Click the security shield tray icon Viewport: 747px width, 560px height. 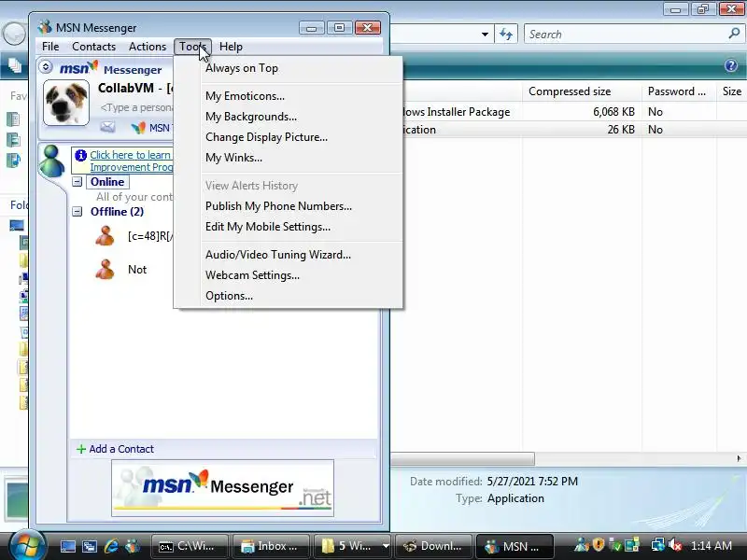tap(599, 544)
